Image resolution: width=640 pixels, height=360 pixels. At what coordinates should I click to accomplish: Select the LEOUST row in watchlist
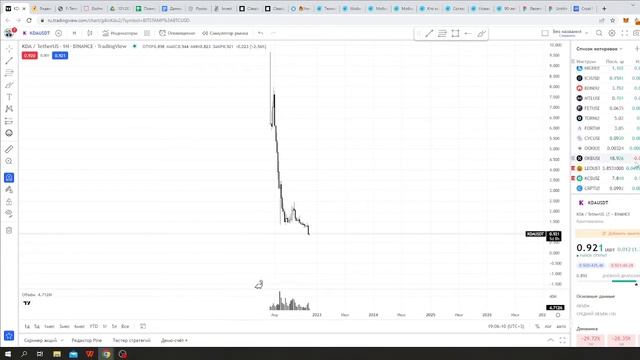pyautogui.click(x=606, y=168)
